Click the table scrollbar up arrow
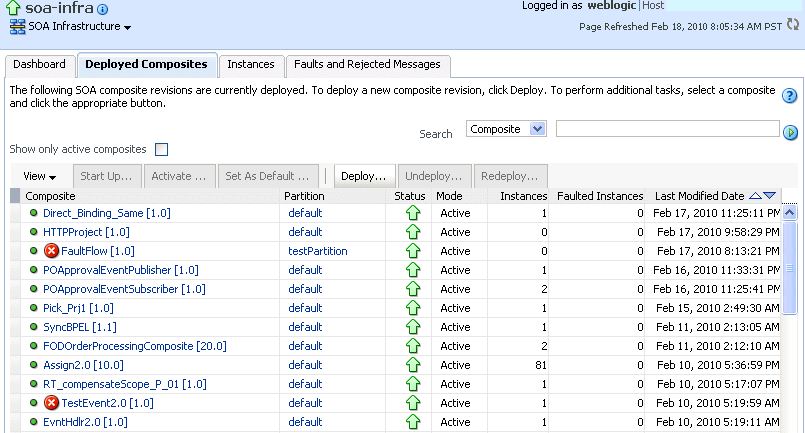The width and height of the screenshot is (805, 433). click(790, 212)
